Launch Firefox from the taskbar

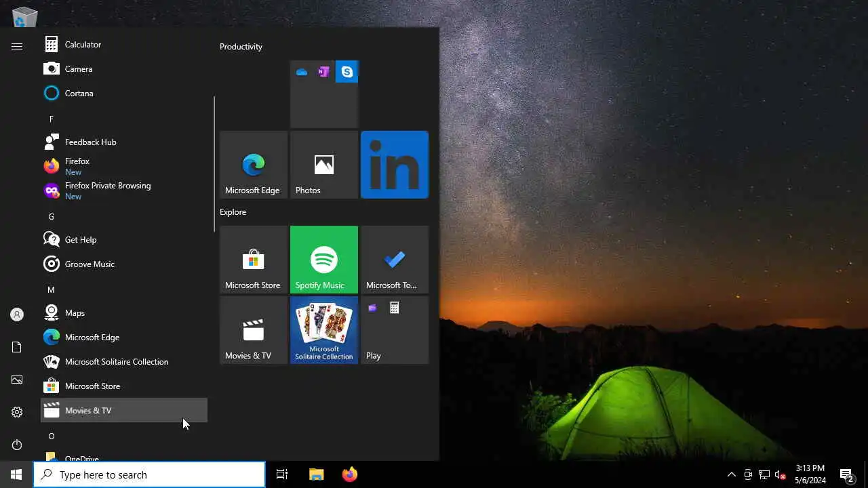click(350, 474)
